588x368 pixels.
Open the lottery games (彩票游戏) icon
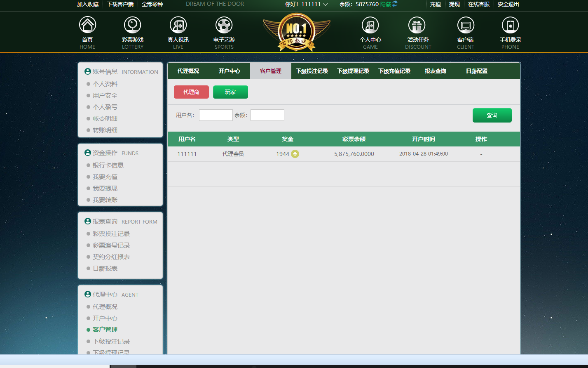pyautogui.click(x=133, y=25)
